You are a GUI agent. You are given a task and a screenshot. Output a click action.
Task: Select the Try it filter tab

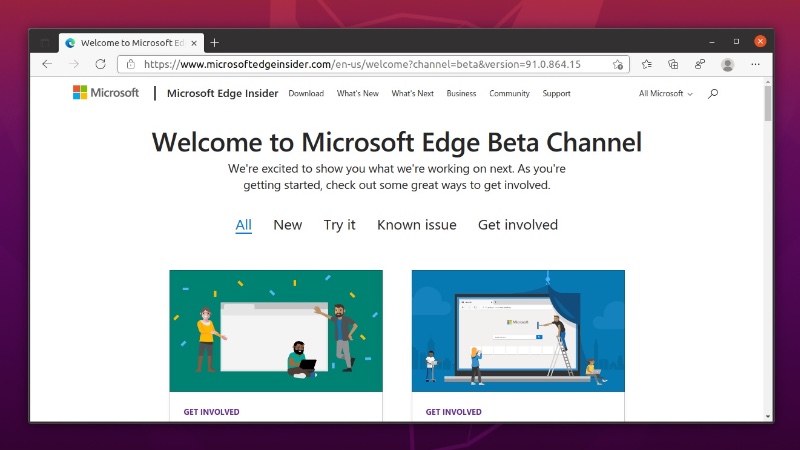[339, 225]
